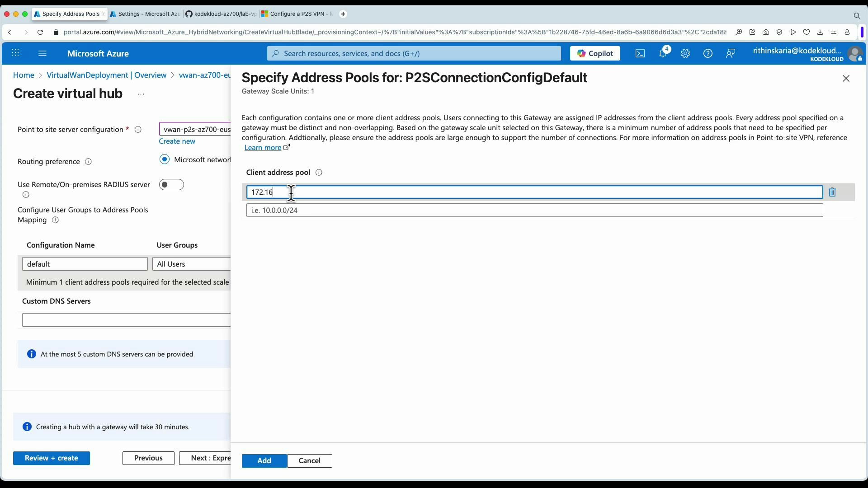868x488 pixels.
Task: Open Azure portal settings gear
Action: pos(685,53)
